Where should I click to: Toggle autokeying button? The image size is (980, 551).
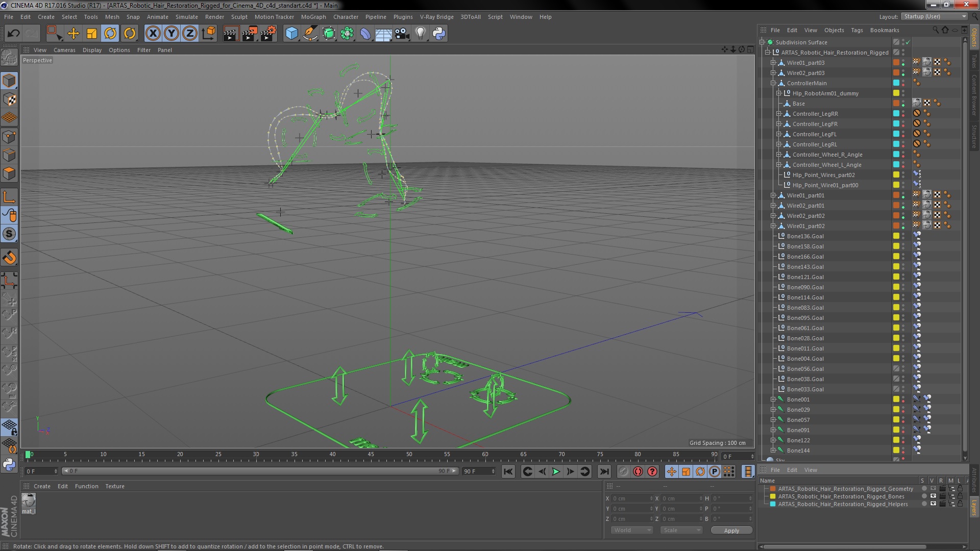point(638,471)
